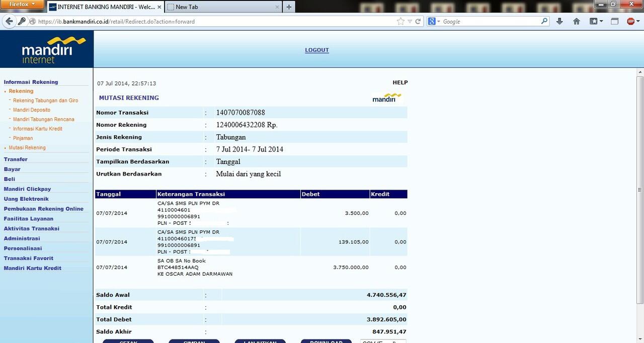Open Rekening Tabungan dan Giro
Screen dimensions: 644x343
click(46, 101)
